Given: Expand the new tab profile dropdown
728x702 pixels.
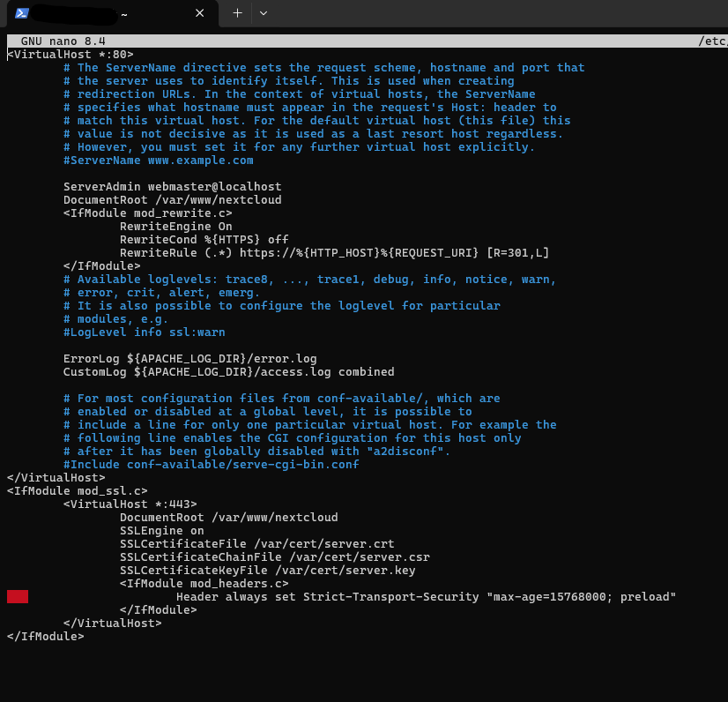Looking at the screenshot, I should pyautogui.click(x=264, y=13).
